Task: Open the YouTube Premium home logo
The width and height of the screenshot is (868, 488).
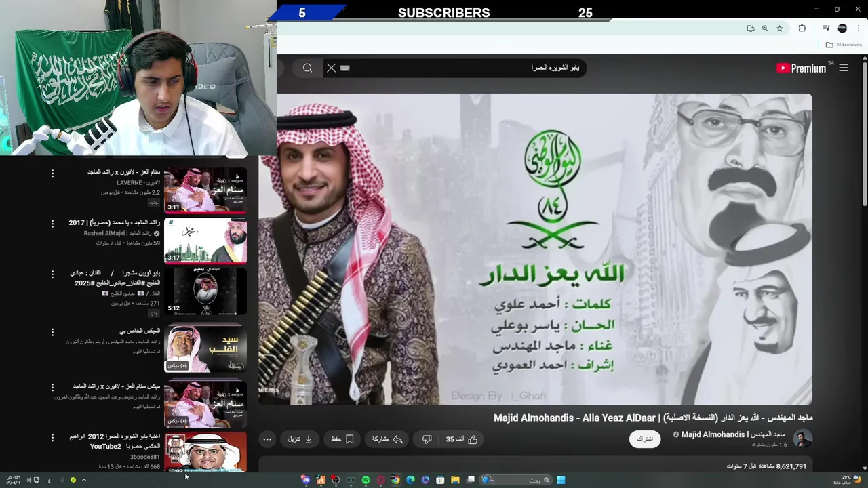Action: pos(801,68)
